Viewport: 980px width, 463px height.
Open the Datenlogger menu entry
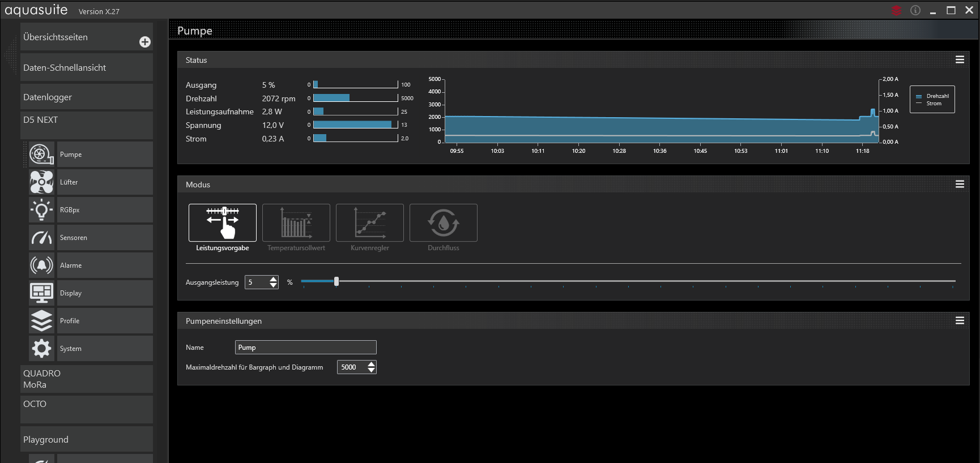pos(86,97)
